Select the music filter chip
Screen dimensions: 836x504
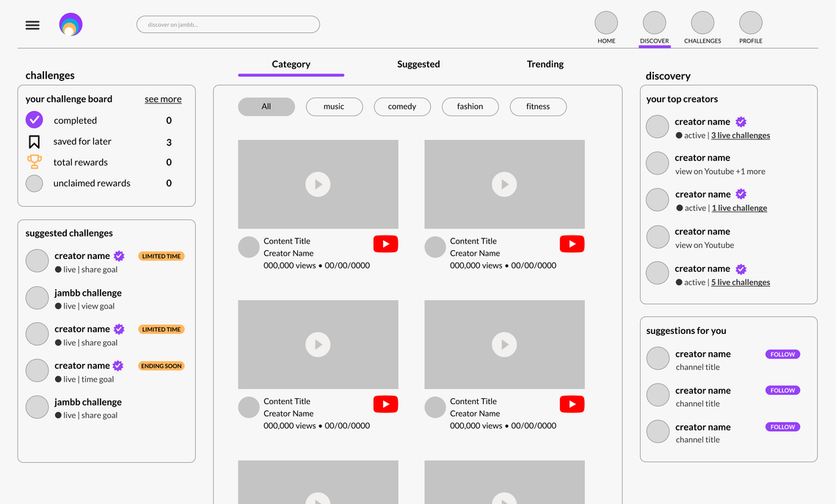point(334,106)
